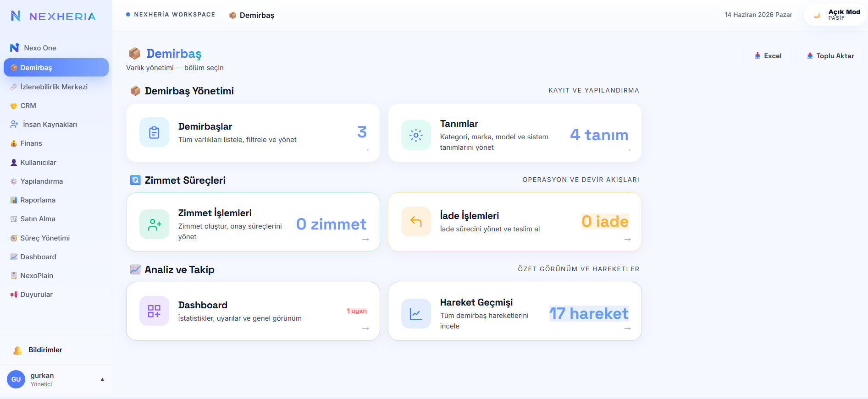868x399 pixels.
Task: Click the '4 tanım' count
Action: point(599,135)
